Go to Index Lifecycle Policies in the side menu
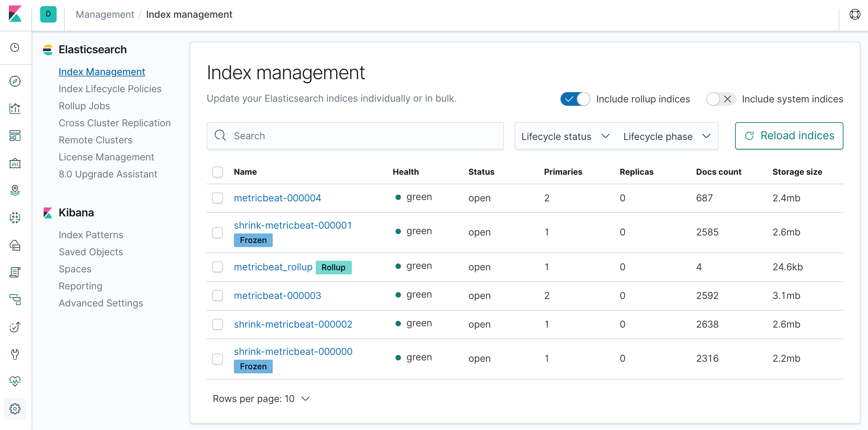 (110, 89)
